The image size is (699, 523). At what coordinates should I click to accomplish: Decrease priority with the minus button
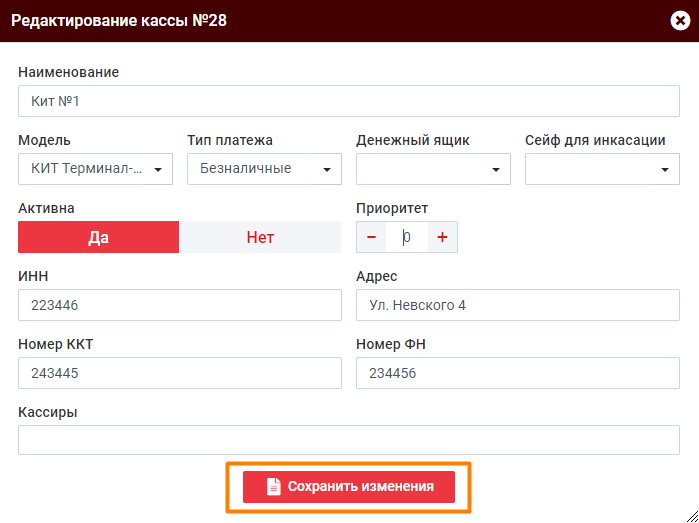[371, 237]
